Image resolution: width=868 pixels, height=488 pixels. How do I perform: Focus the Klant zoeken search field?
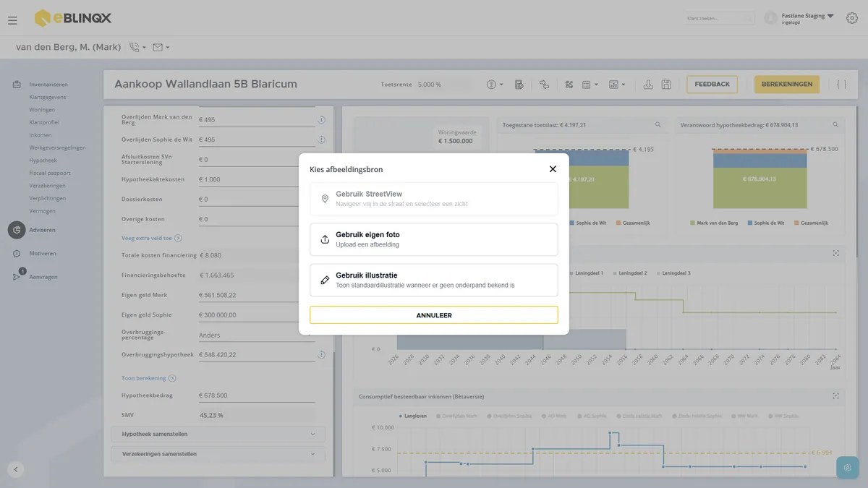720,18
